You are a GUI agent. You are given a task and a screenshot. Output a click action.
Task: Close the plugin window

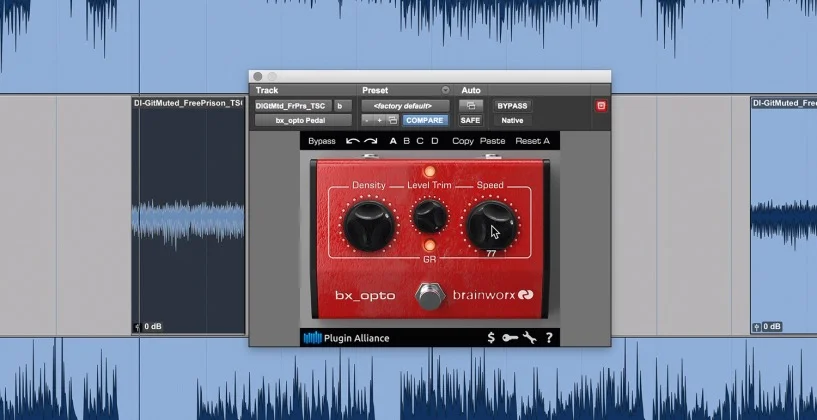click(257, 77)
